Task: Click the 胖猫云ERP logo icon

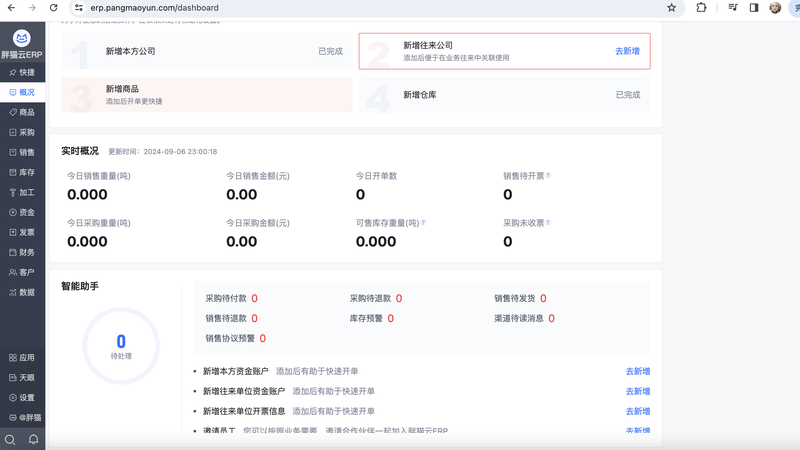Action: click(x=21, y=38)
